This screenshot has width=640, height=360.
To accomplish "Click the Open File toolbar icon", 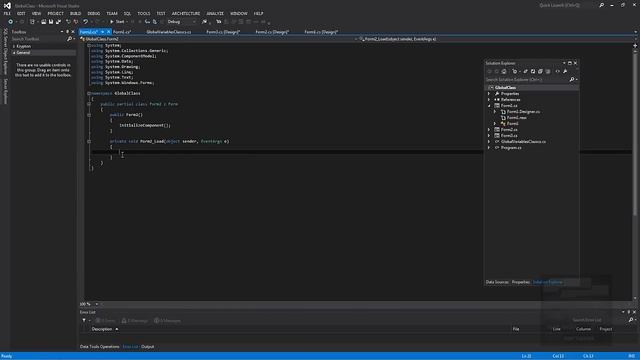I will pos(44,22).
